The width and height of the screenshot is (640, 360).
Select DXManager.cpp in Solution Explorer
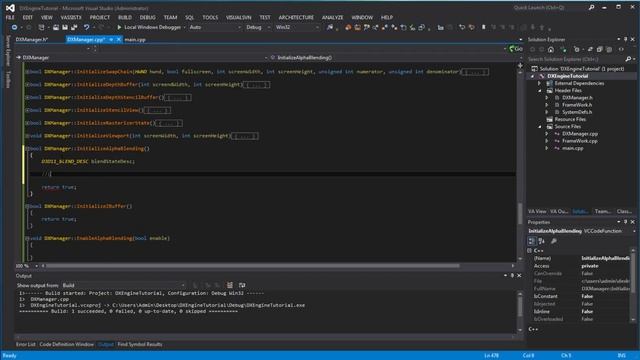pos(580,134)
